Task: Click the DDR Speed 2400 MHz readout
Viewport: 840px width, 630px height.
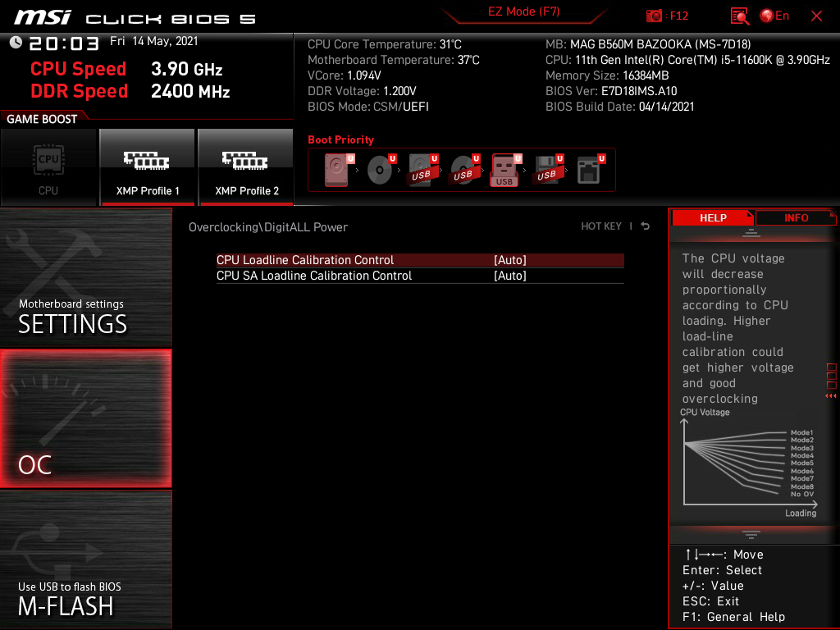Action: pos(130,91)
